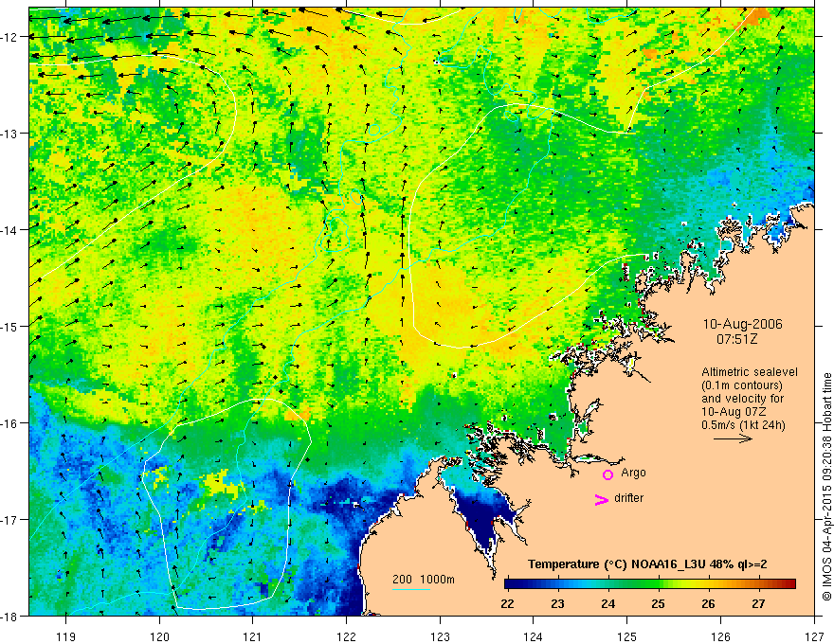Click the latitude axis label -12
This screenshot has width=834, height=644.
click(x=10, y=37)
